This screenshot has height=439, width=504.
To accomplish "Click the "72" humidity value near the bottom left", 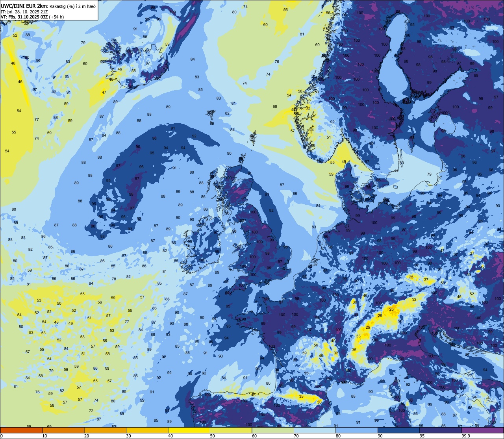I will (x=91, y=411).
